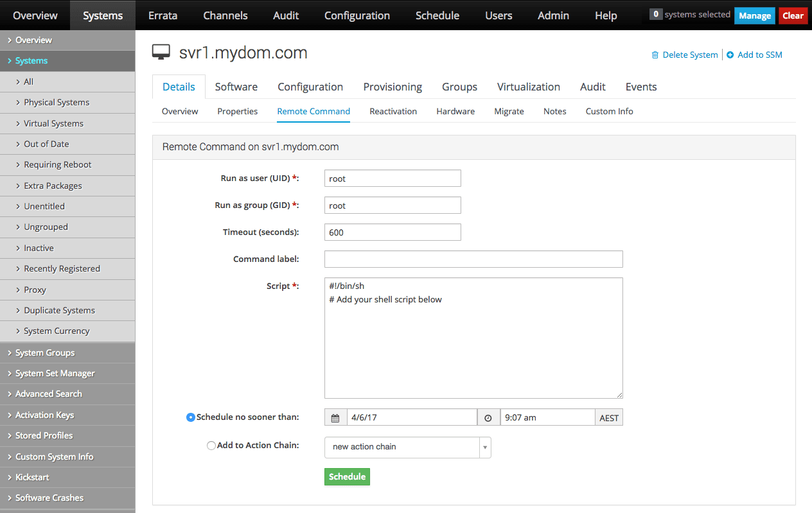Open Recently Registered in the sidebar

click(67, 268)
